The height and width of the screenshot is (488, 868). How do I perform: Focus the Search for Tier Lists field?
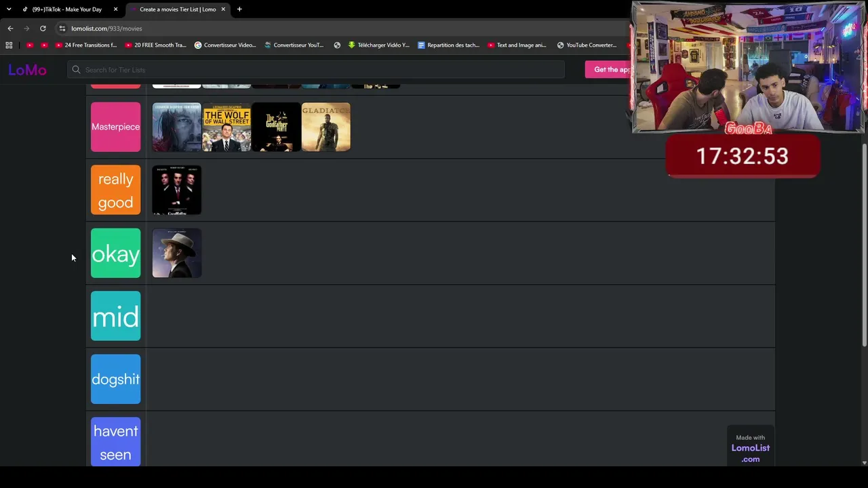316,70
